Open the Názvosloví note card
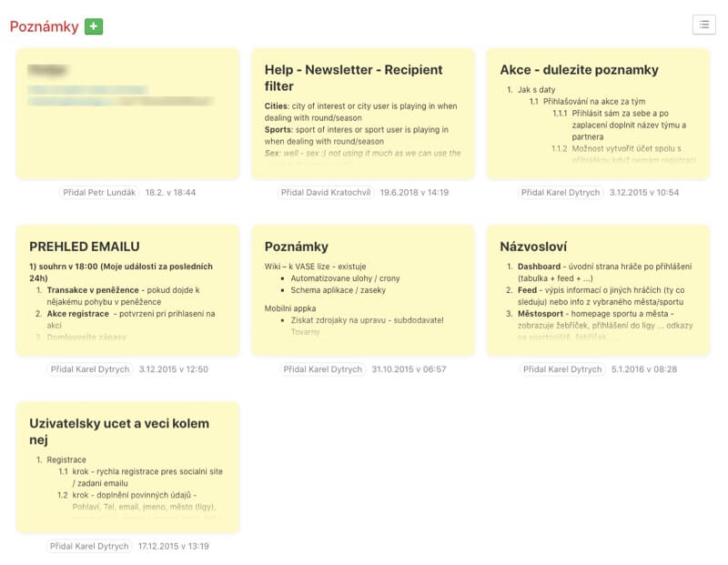The image size is (728, 565). pos(598,290)
